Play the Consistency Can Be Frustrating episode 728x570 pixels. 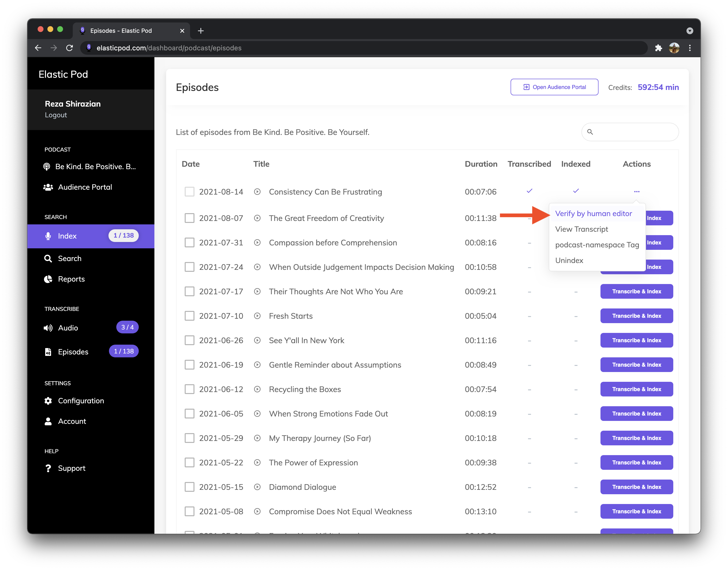tap(257, 192)
